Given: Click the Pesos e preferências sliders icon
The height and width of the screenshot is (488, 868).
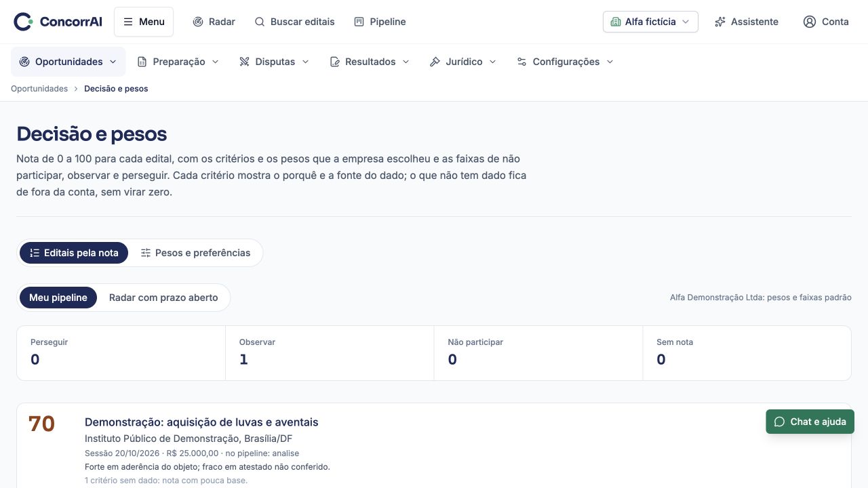Looking at the screenshot, I should pyautogui.click(x=146, y=253).
